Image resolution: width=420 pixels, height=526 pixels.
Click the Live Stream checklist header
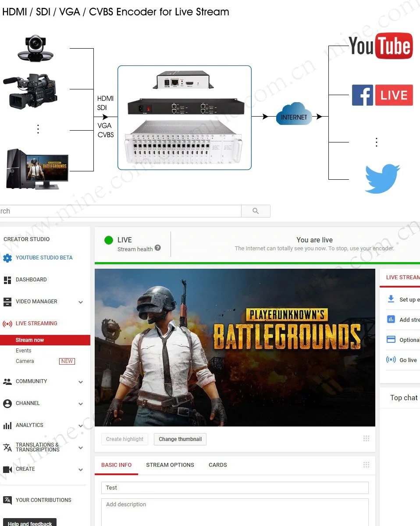(402, 277)
